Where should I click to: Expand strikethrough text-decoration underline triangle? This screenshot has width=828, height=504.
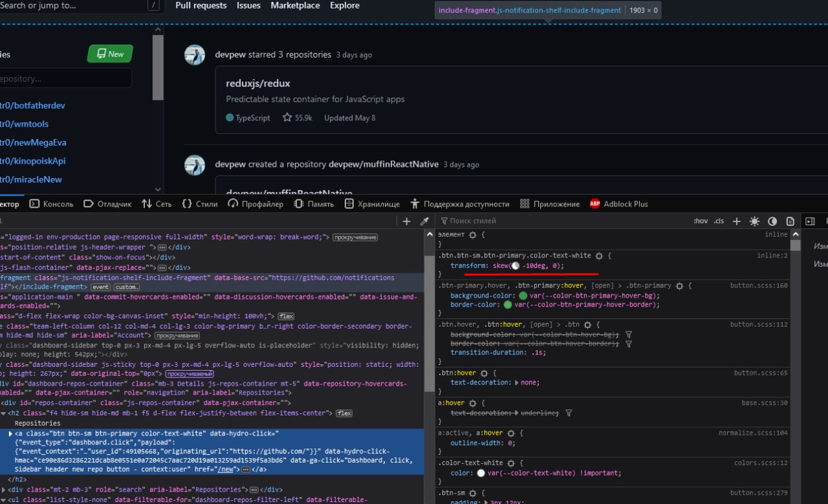coord(516,413)
